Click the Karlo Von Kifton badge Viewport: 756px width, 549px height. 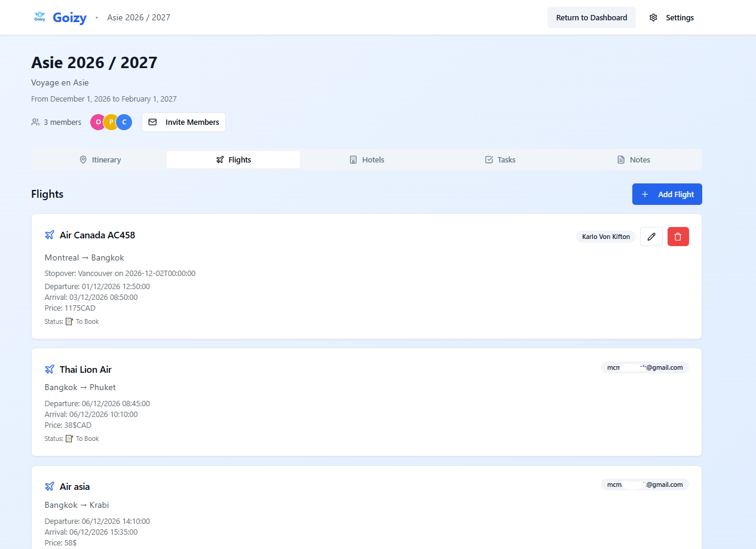point(606,237)
